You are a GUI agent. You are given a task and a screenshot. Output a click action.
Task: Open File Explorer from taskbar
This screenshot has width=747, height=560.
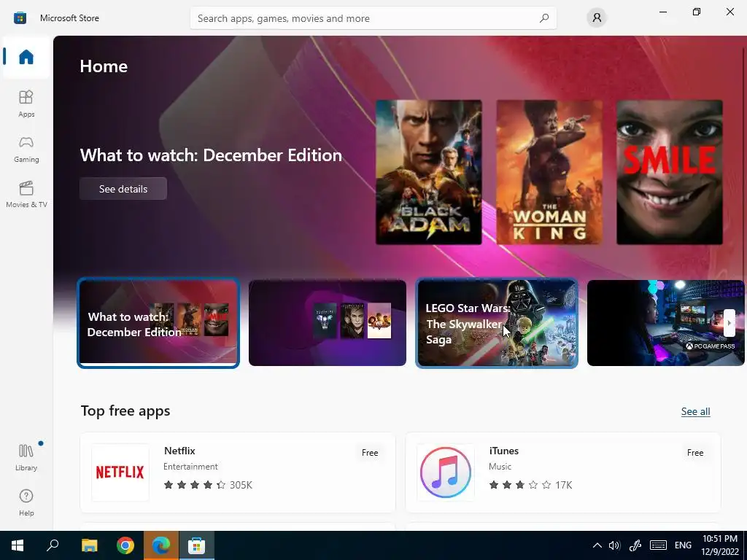pos(89,545)
